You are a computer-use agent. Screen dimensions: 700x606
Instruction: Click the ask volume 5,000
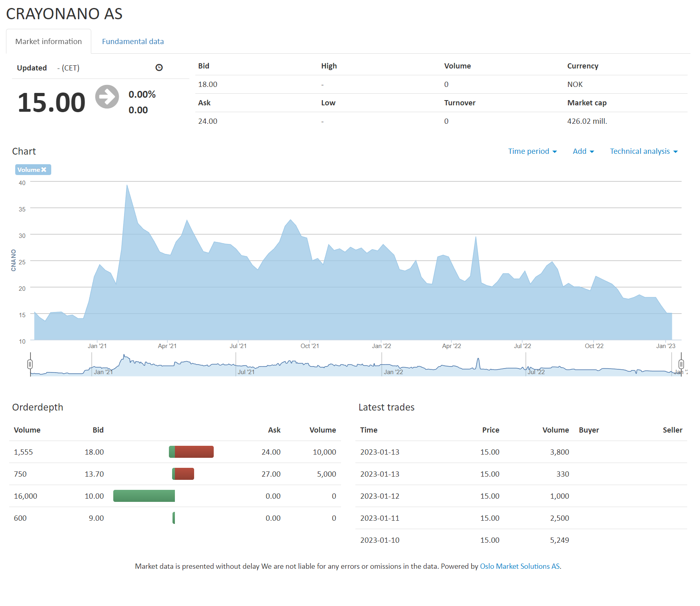pos(327,474)
